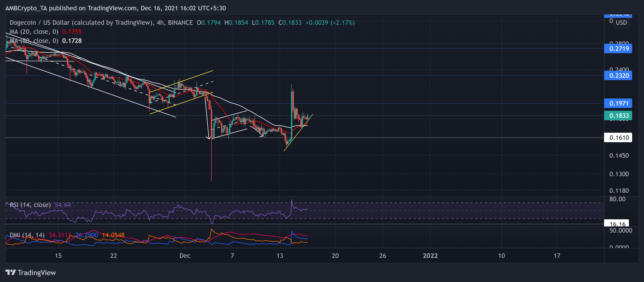Click the white 0.1610 support level label
Image resolution: width=644 pixels, height=282 pixels.
coord(618,137)
